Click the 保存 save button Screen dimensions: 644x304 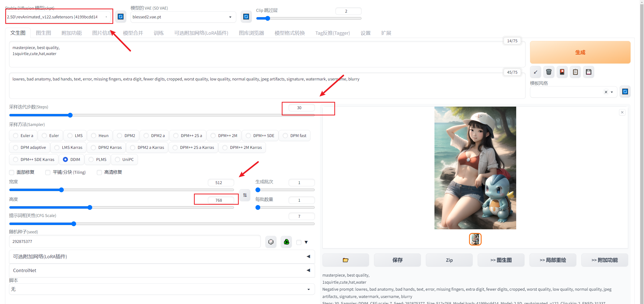click(397, 260)
